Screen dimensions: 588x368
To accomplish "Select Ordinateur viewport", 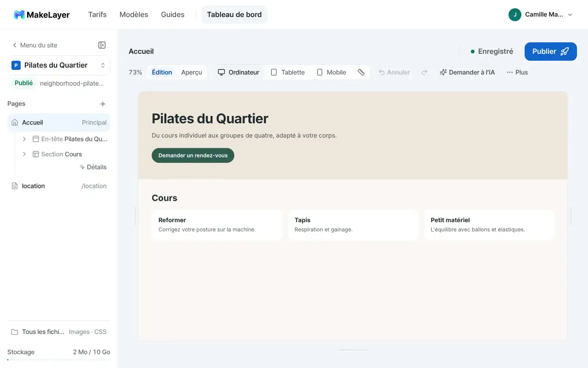I will point(238,72).
